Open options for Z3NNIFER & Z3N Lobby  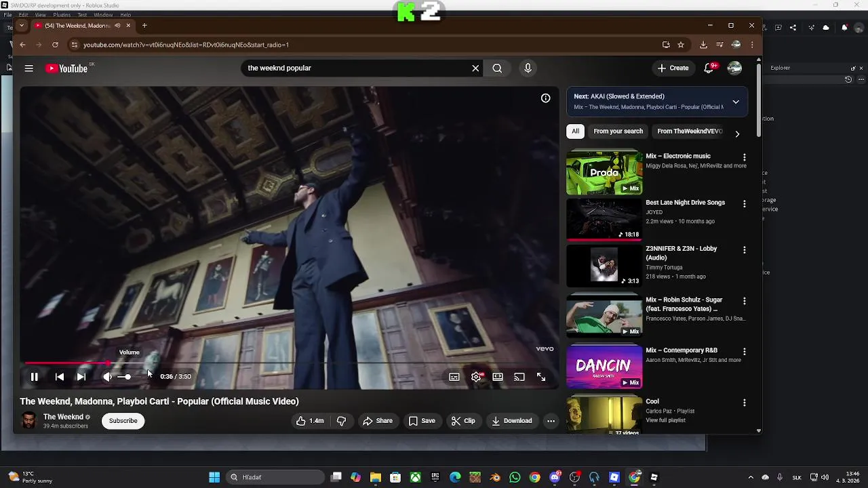click(744, 249)
